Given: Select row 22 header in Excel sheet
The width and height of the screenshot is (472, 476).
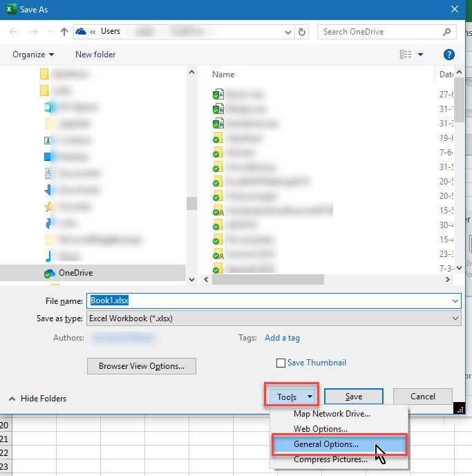Looking at the screenshot, I should coord(4,453).
